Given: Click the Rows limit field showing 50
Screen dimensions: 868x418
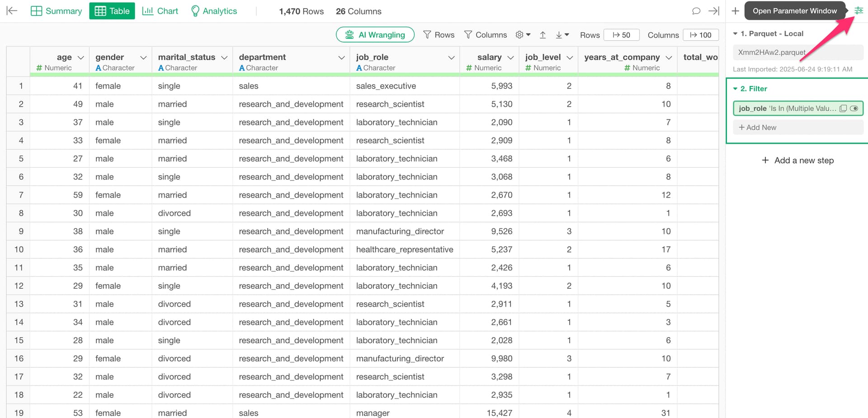Looking at the screenshot, I should (x=622, y=35).
